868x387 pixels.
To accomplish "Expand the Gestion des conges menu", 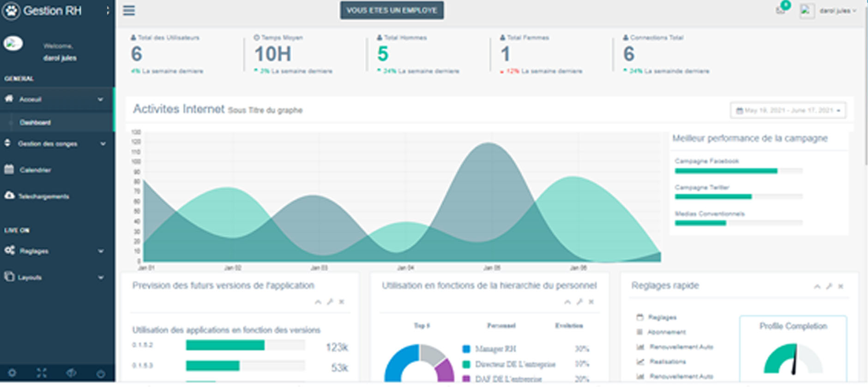I will (55, 144).
